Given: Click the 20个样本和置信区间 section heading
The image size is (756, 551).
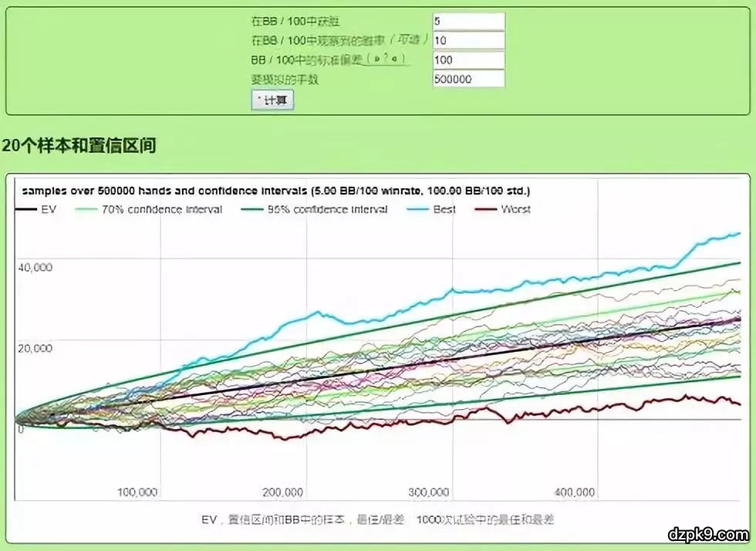Looking at the screenshot, I should (79, 146).
